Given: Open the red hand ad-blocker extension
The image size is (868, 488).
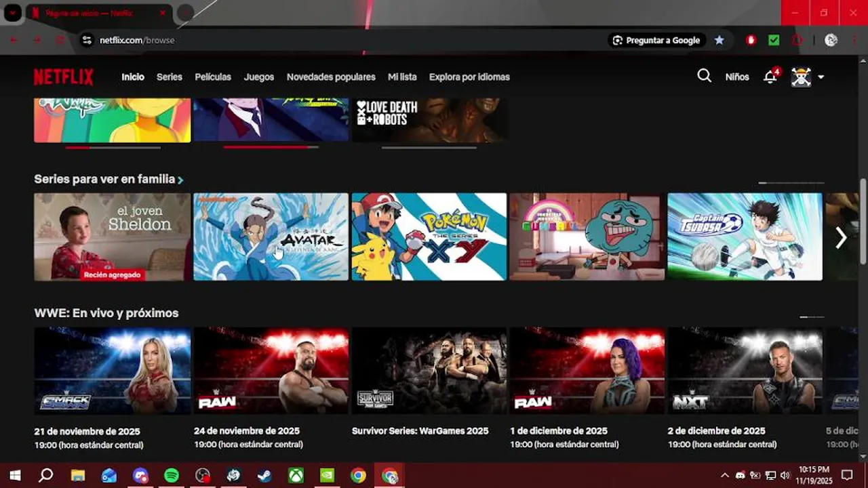Looking at the screenshot, I should pyautogui.click(x=751, y=40).
